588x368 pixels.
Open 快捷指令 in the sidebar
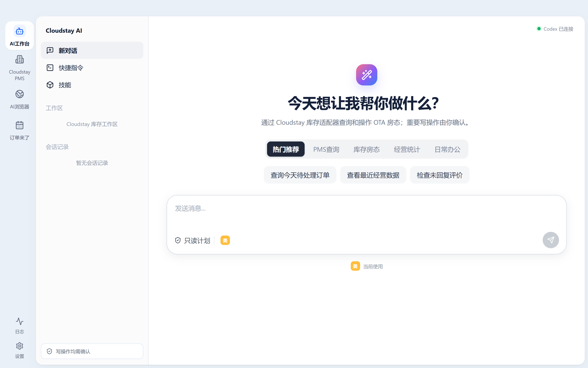point(92,68)
